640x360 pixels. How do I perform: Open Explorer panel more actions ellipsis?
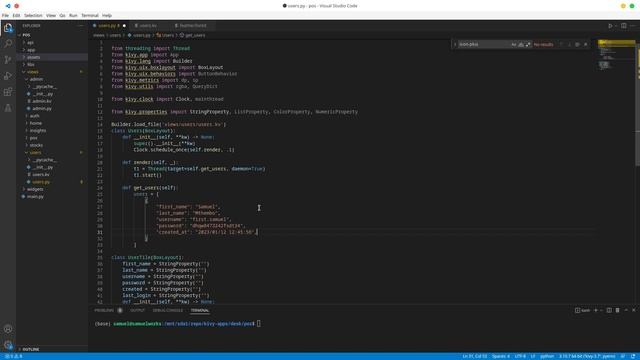point(80,26)
